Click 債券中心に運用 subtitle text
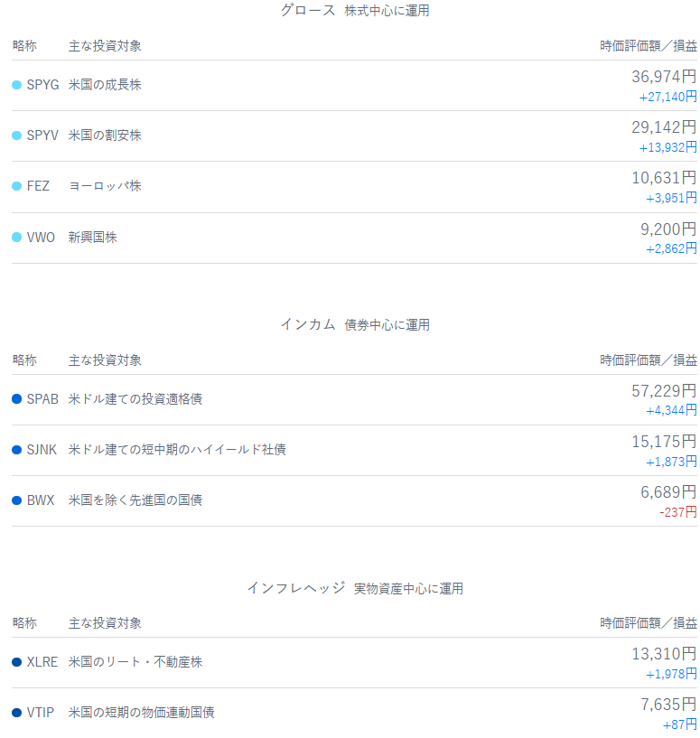 tap(387, 325)
